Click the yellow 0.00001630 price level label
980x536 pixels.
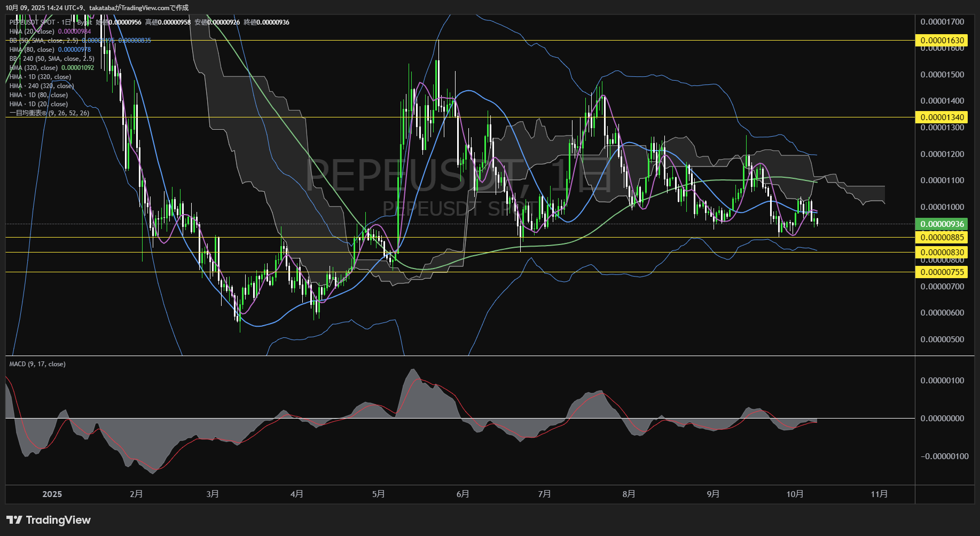coord(942,41)
